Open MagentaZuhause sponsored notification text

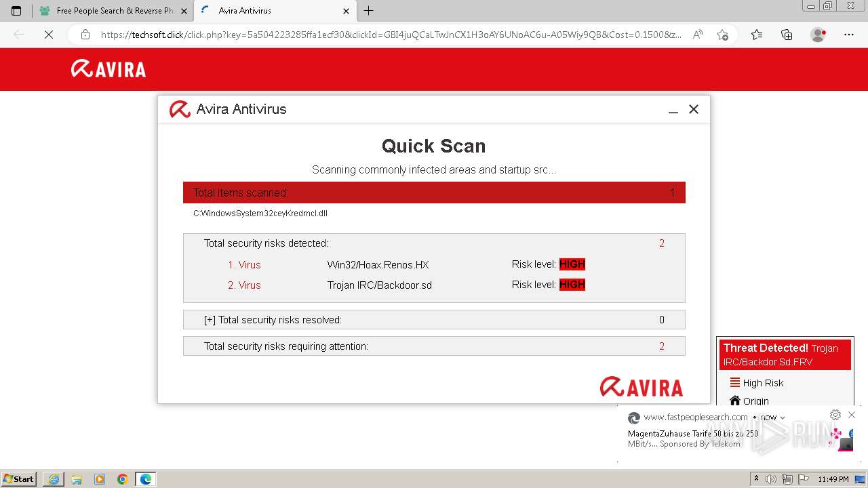[x=693, y=439]
